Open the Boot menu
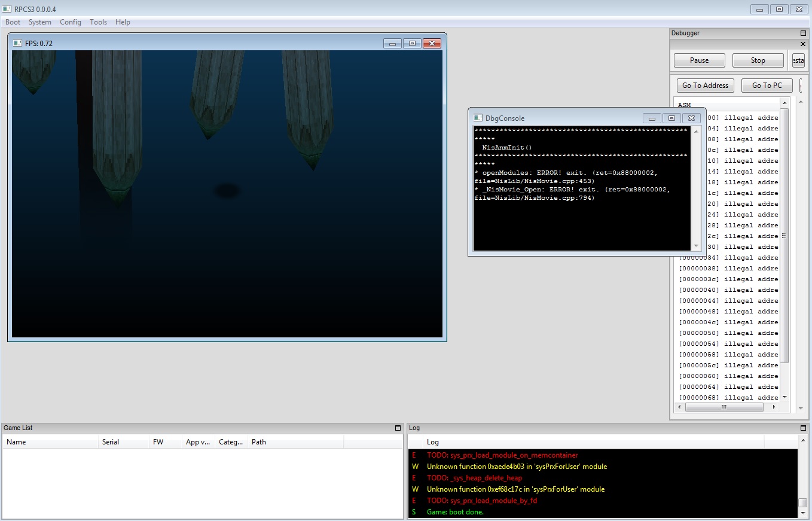Screen dimensions: 812x521 (x=13, y=22)
